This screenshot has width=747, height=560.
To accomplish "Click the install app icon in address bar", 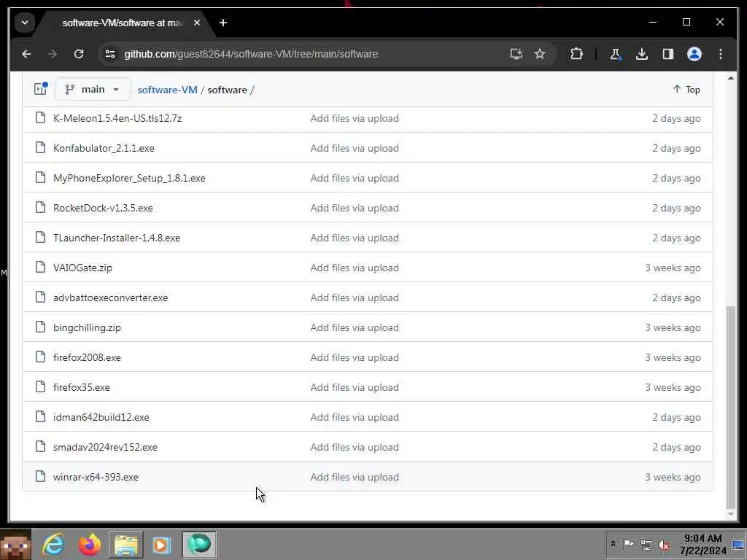I will coord(516,54).
